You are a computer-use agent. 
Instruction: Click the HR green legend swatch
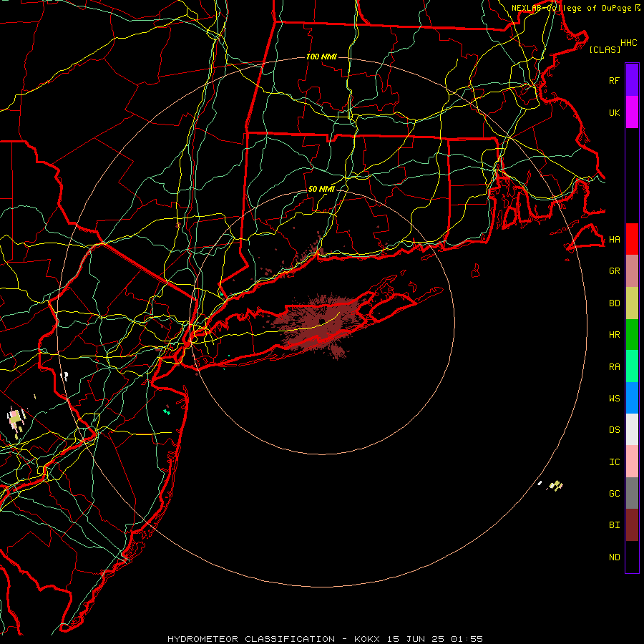pyautogui.click(x=632, y=335)
